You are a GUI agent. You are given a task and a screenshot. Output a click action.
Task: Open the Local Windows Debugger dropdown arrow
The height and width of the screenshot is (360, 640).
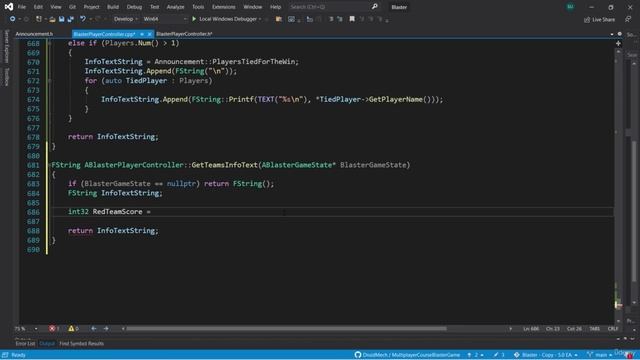(260, 19)
